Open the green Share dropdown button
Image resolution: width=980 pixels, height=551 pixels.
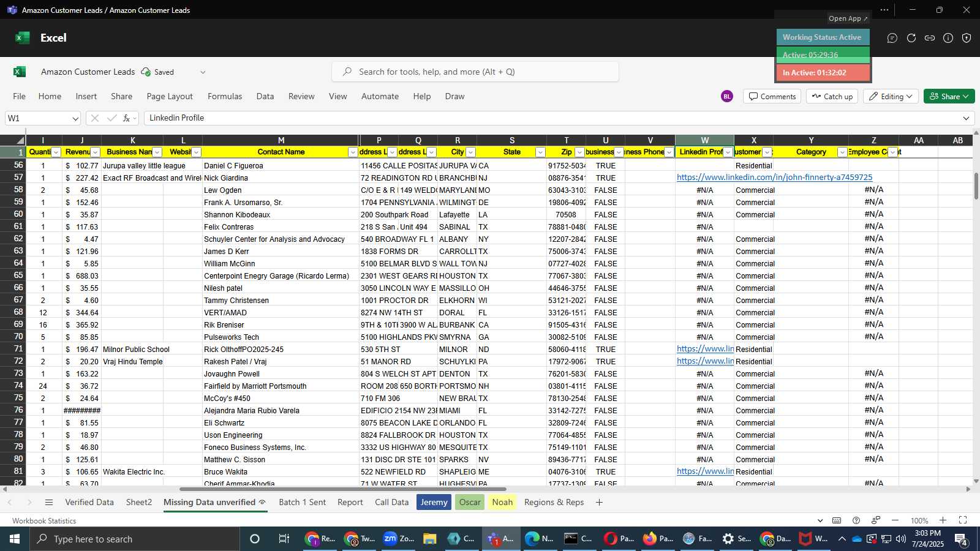(949, 97)
